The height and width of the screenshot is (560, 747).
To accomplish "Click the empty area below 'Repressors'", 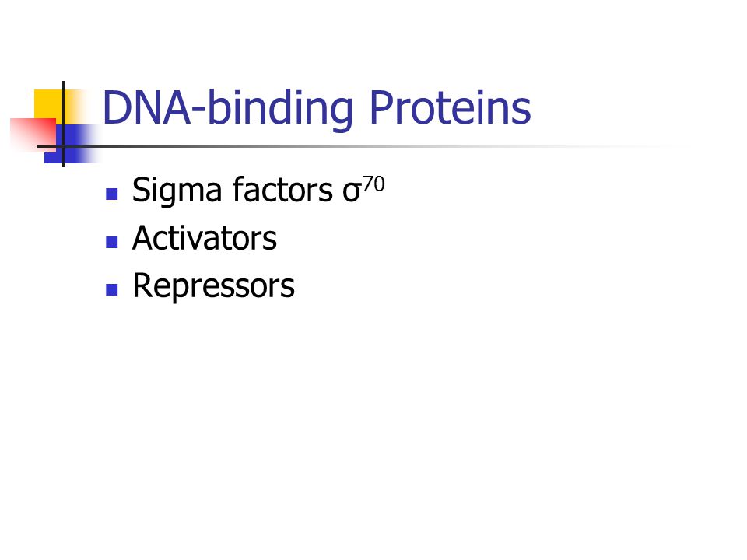I will pos(334,404).
